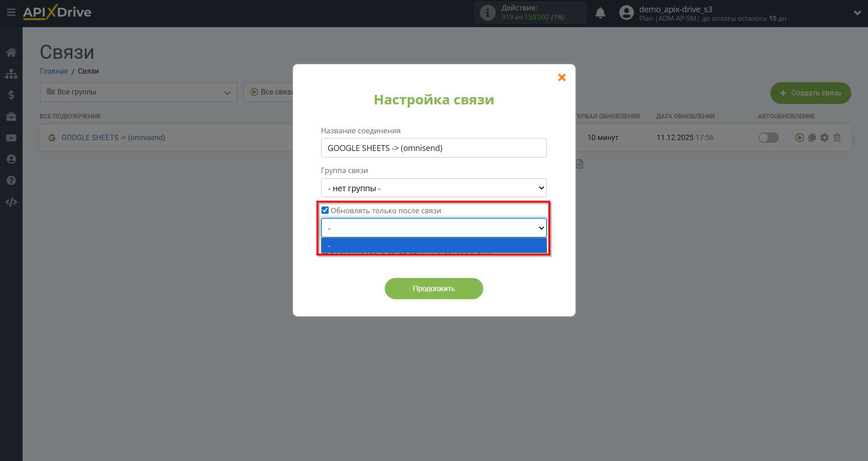Viewport: 868px width, 461px height.
Task: Open the Home section in the sidebar
Action: (11, 52)
